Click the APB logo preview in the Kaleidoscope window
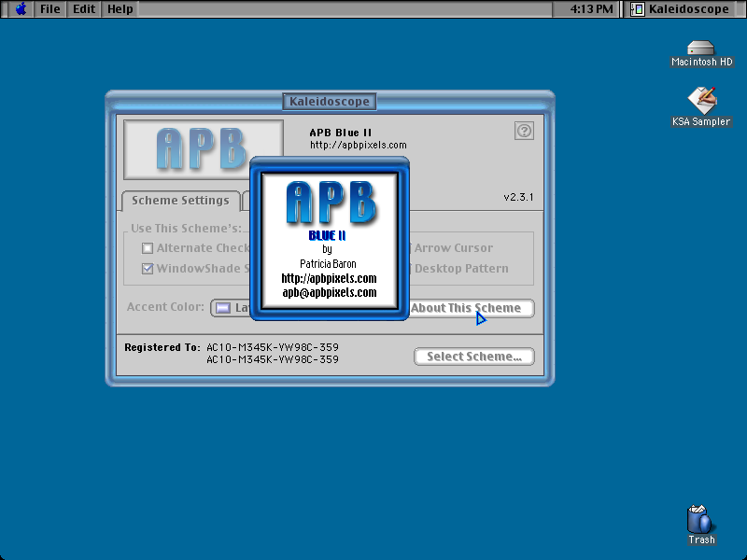Image resolution: width=747 pixels, height=560 pixels. pos(204,149)
